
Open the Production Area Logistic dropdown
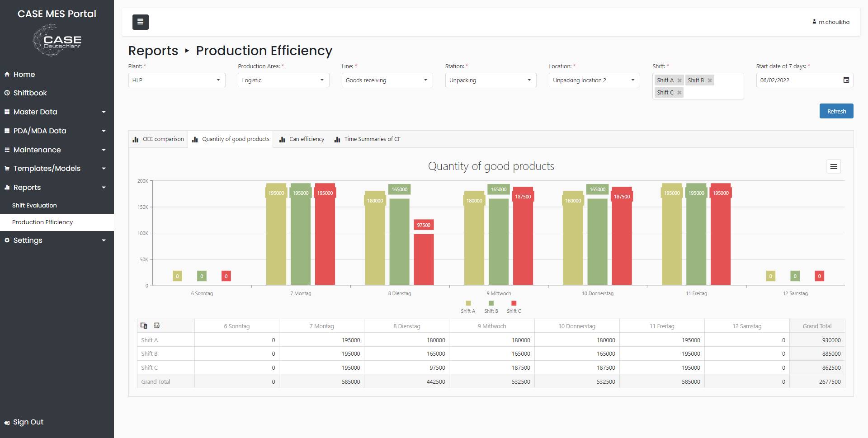[283, 80]
